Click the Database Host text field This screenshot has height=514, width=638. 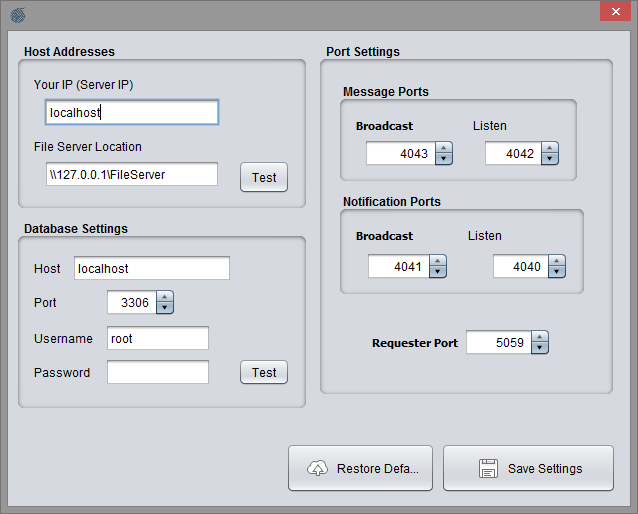[151, 268]
